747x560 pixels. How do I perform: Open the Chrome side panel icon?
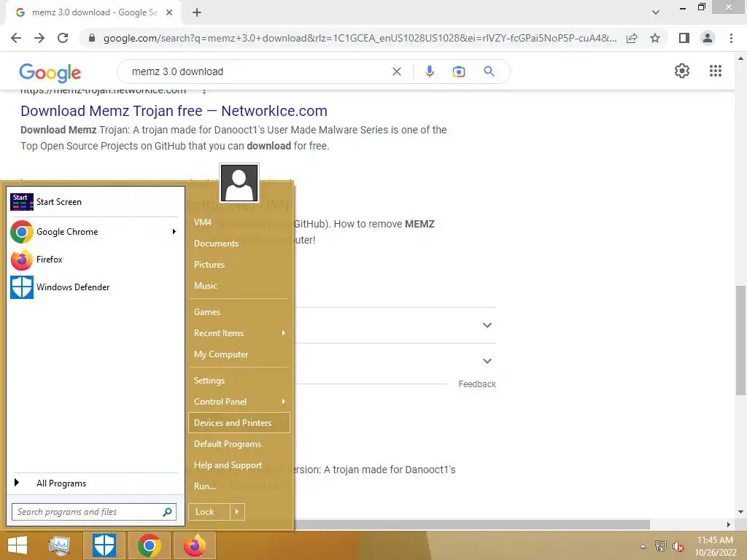point(684,38)
